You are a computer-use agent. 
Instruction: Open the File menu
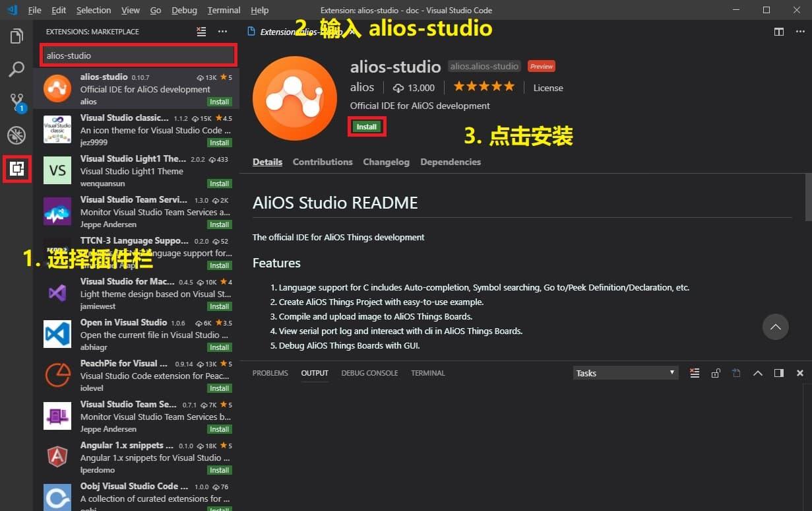click(x=35, y=10)
